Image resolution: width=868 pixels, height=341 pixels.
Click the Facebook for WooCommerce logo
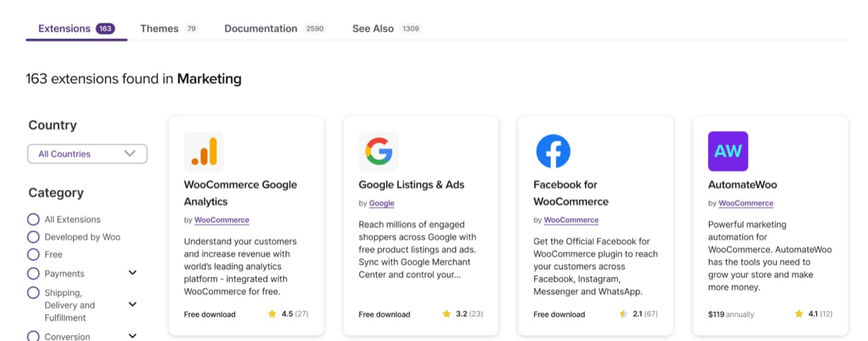pyautogui.click(x=553, y=151)
